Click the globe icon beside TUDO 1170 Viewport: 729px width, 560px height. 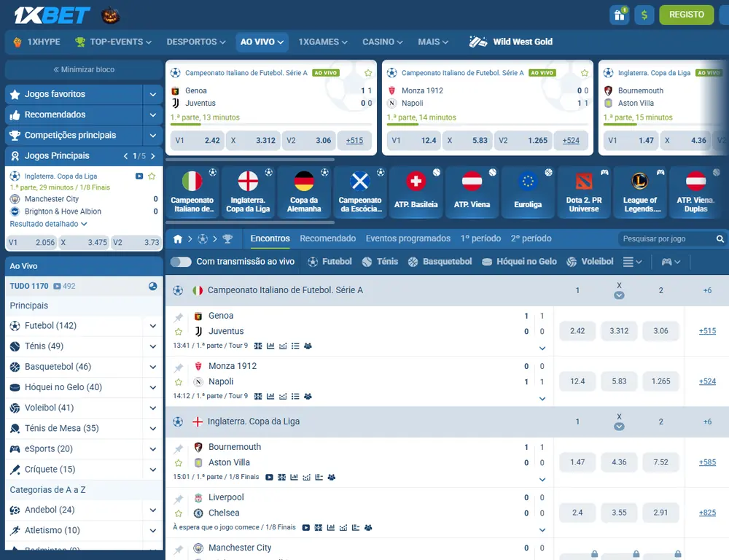point(152,286)
